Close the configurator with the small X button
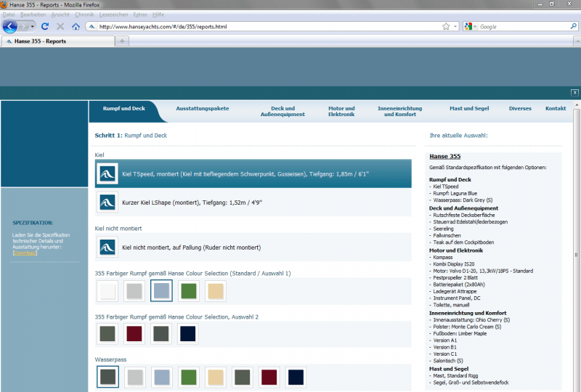The height and width of the screenshot is (392, 581). tap(574, 93)
